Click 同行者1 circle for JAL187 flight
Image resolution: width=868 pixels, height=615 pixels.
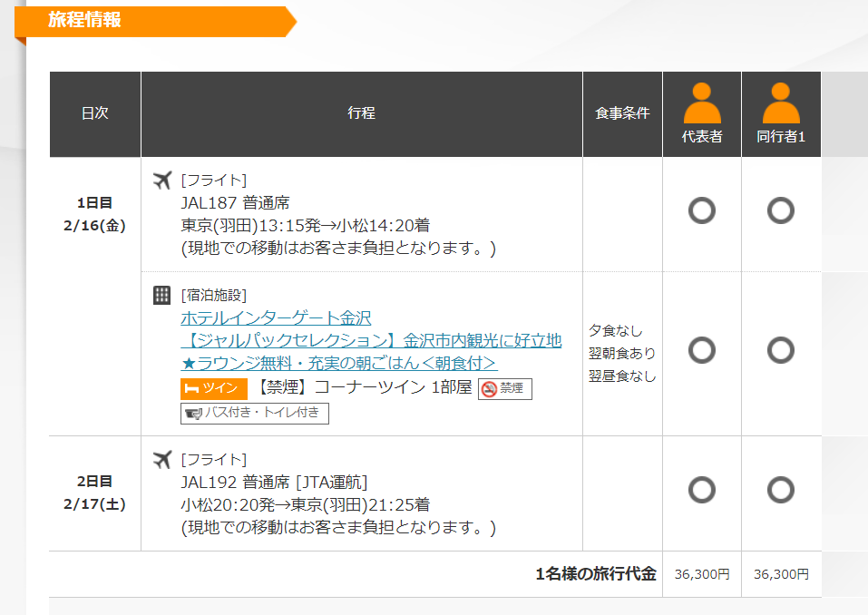781,210
